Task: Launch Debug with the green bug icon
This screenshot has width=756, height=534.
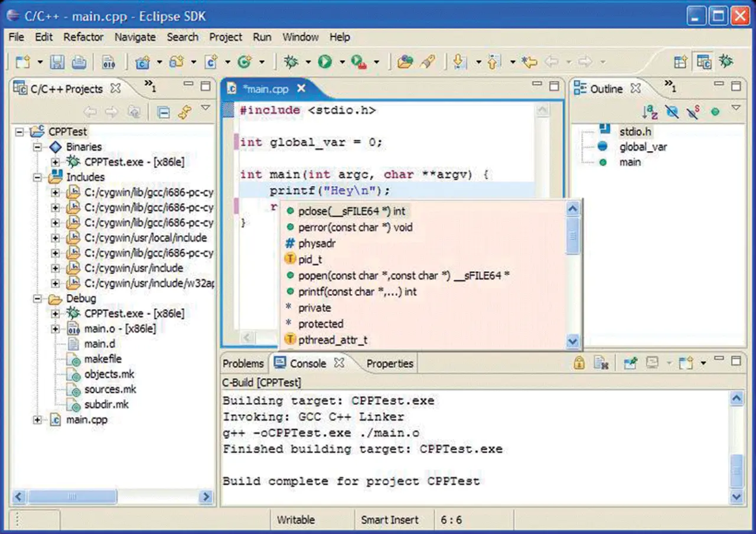Action: click(x=291, y=62)
